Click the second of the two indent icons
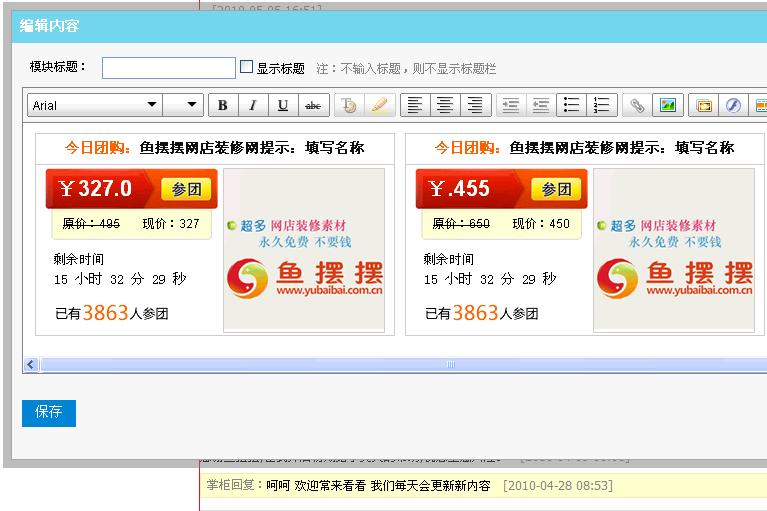Screen dimensions: 767x511 [541, 105]
